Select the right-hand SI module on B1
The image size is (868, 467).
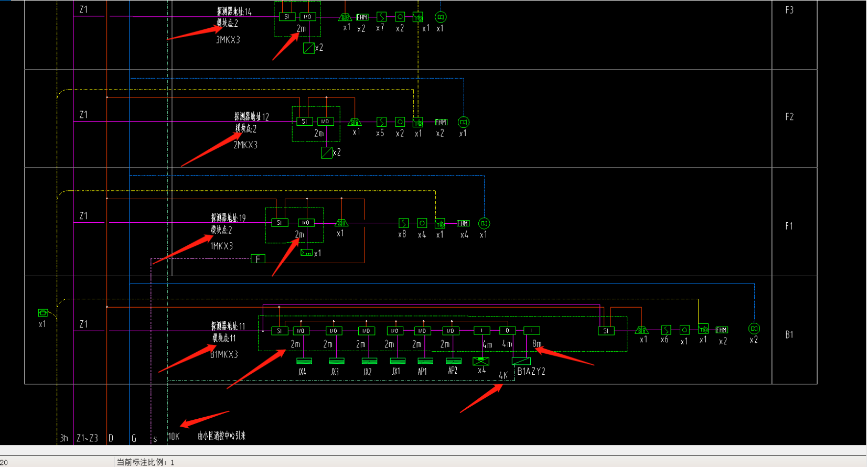[606, 331]
